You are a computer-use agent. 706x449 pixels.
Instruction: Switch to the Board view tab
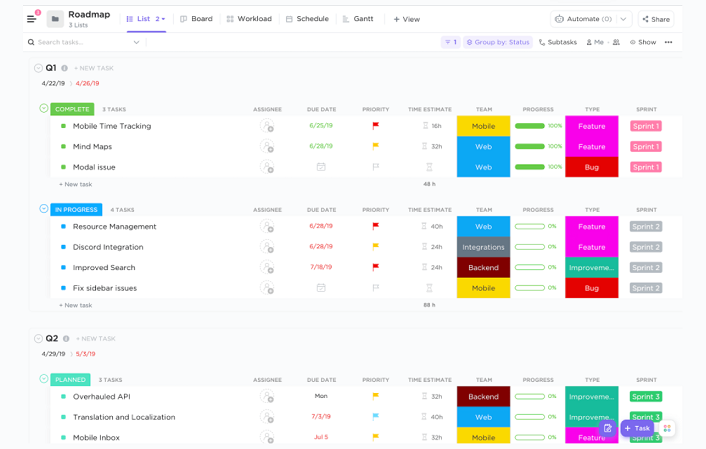[196, 19]
